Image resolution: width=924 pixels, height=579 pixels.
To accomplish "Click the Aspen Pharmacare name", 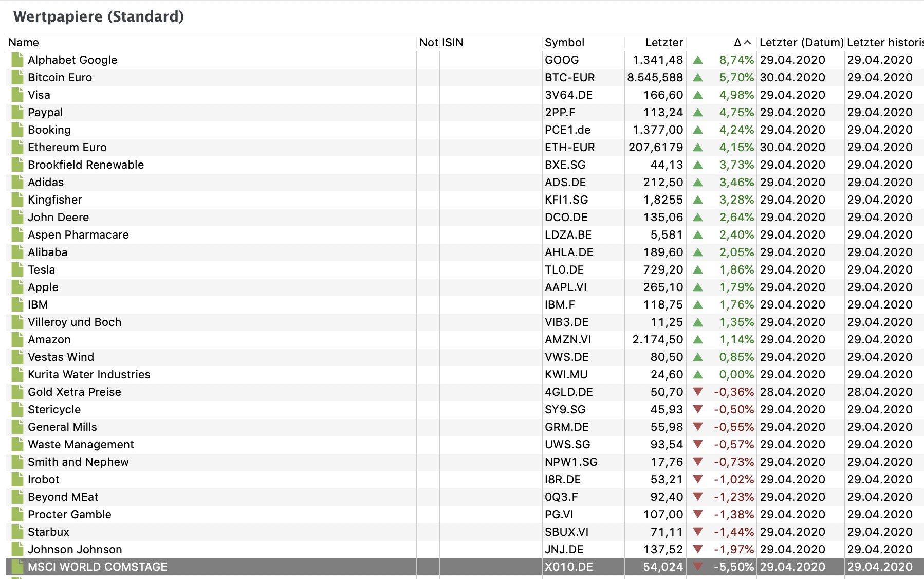I will 78,234.
